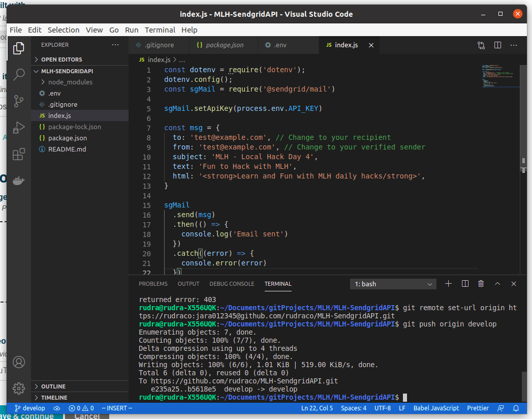The width and height of the screenshot is (532, 419).
Task: Click the editor minimap code preview
Action: 500,76
